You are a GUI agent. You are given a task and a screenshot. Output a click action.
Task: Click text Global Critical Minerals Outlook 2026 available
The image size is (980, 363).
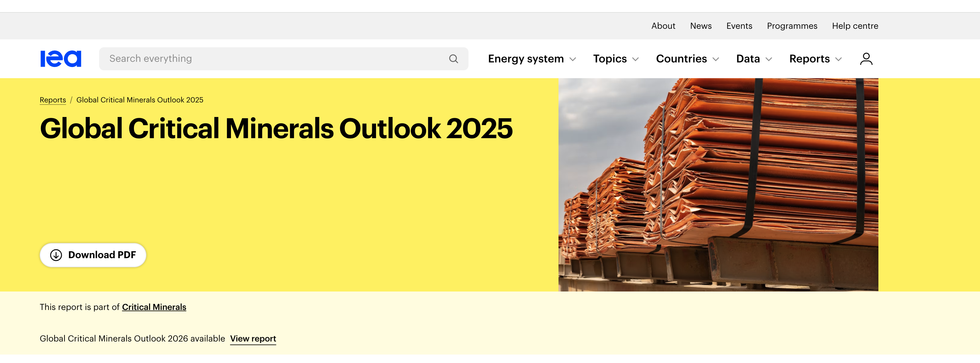pyautogui.click(x=132, y=339)
